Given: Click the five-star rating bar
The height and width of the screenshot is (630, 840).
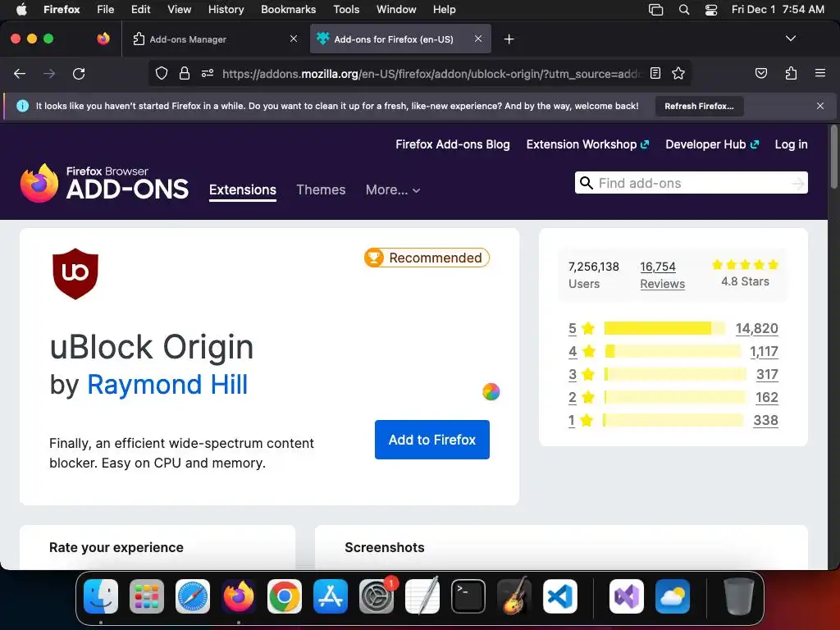Looking at the screenshot, I should 664,328.
